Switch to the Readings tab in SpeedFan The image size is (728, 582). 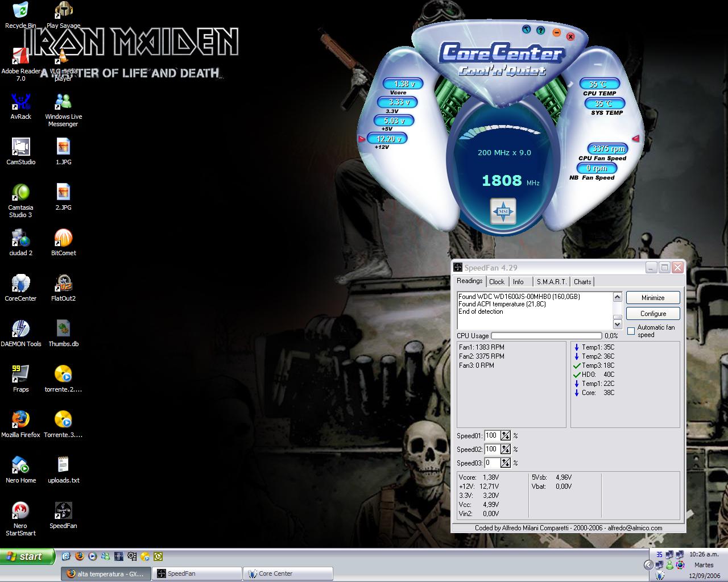coord(470,281)
